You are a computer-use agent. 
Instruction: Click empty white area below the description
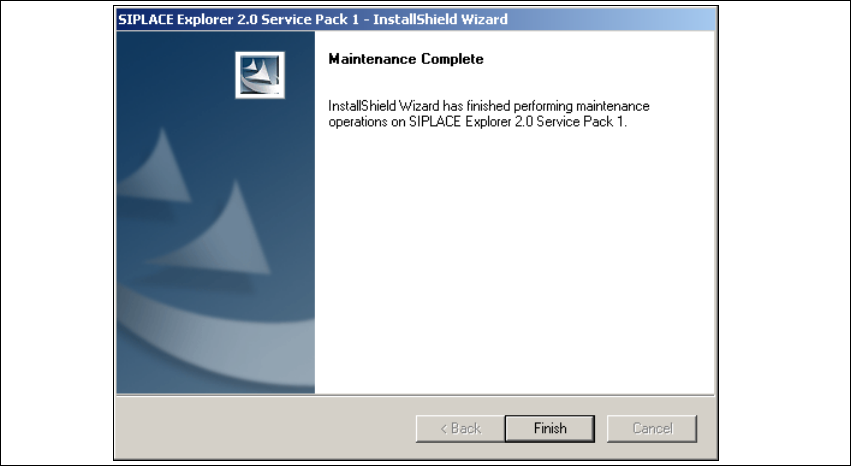(x=515, y=260)
